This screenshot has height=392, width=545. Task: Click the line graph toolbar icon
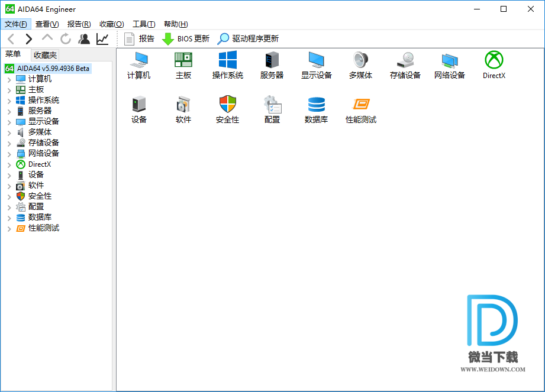pos(102,39)
